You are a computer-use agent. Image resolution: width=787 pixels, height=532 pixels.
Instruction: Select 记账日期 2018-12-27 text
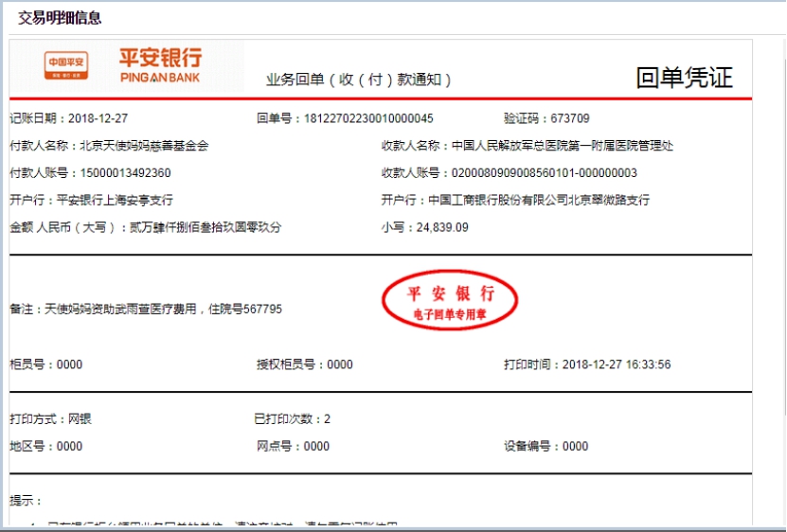(69, 118)
